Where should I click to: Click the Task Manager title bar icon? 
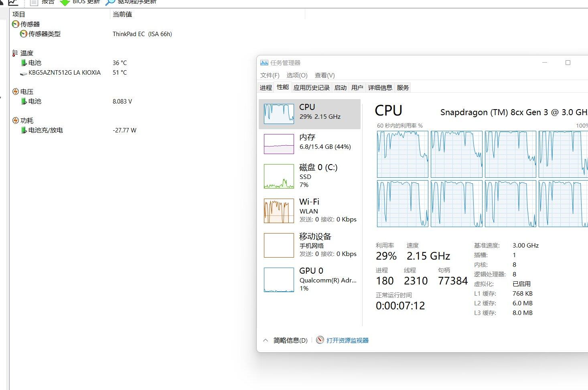point(264,63)
